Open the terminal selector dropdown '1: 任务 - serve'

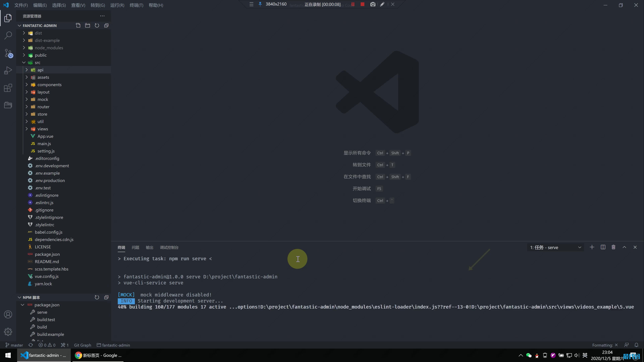555,247
